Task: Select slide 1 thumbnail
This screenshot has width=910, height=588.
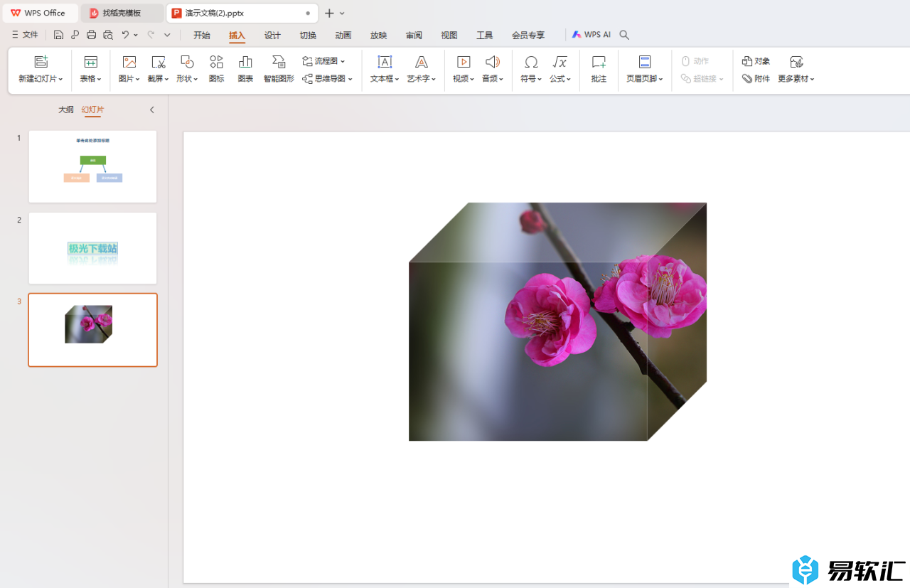Action: pyautogui.click(x=92, y=166)
